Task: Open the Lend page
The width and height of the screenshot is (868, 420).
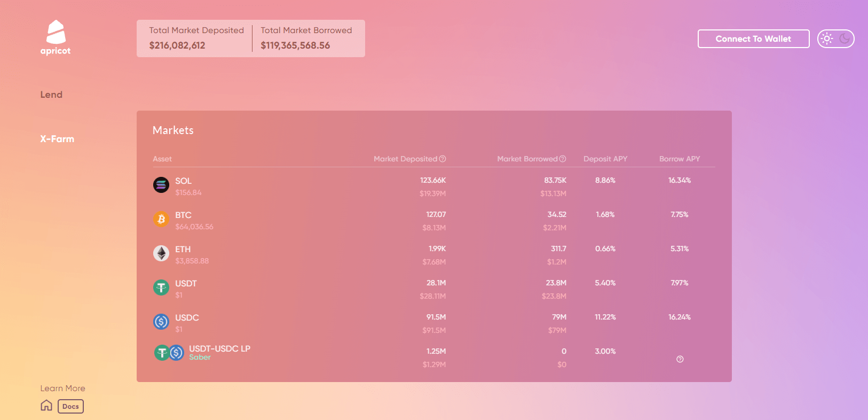Action: 51,95
